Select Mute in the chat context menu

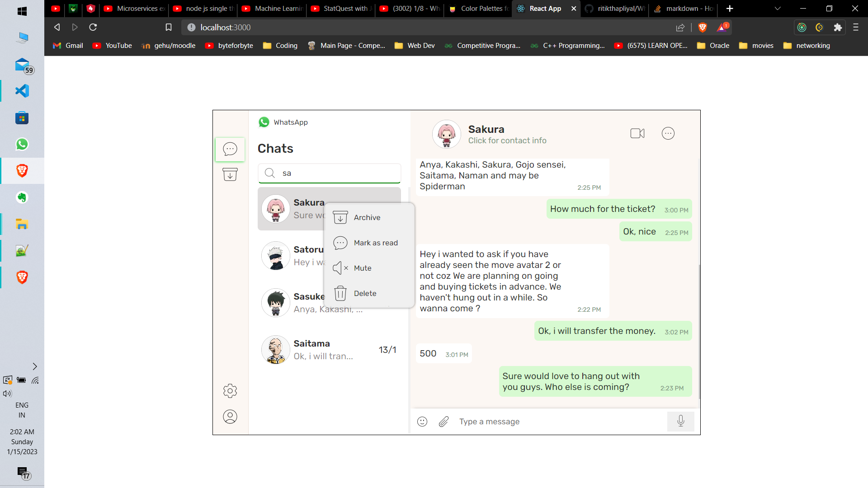(369, 268)
